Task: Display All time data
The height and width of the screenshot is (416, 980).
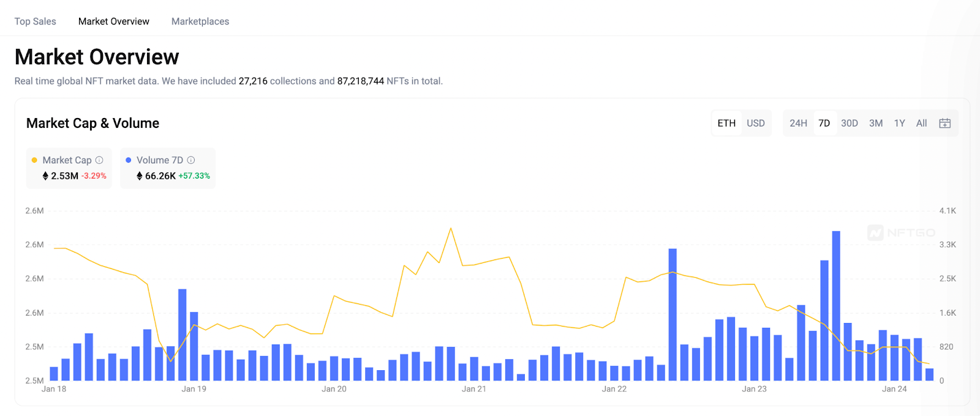Action: tap(921, 123)
